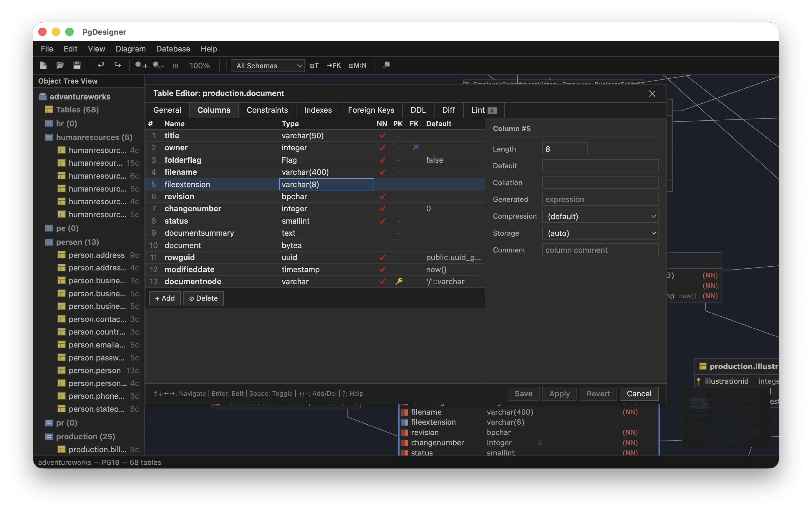Click the zoom in magnifier icon
Screen dimensions: 812x512
pos(141,65)
